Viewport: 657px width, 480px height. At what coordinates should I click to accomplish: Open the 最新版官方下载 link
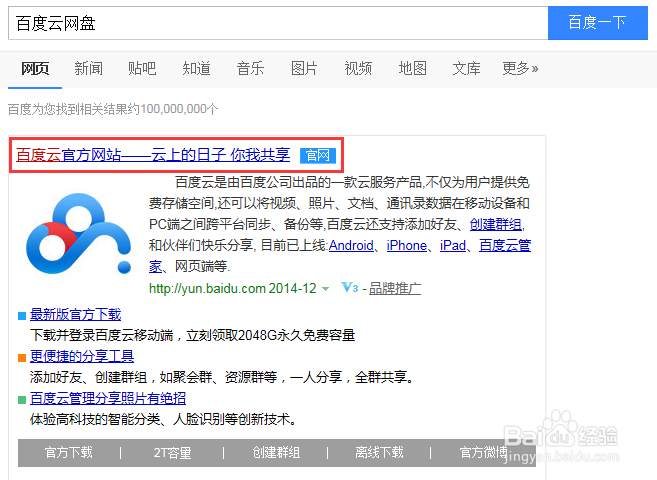tap(75, 315)
